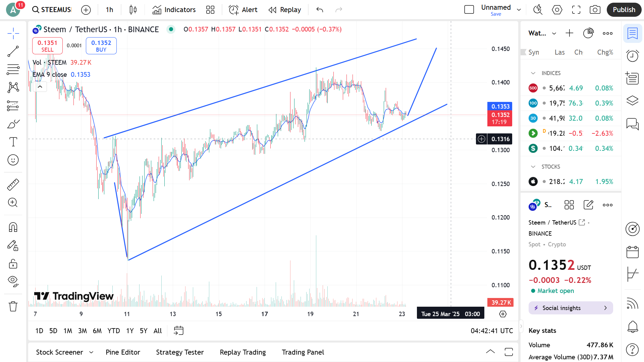The height and width of the screenshot is (362, 644).
Task: Switch chart to fullscreen mode
Action: 576,10
